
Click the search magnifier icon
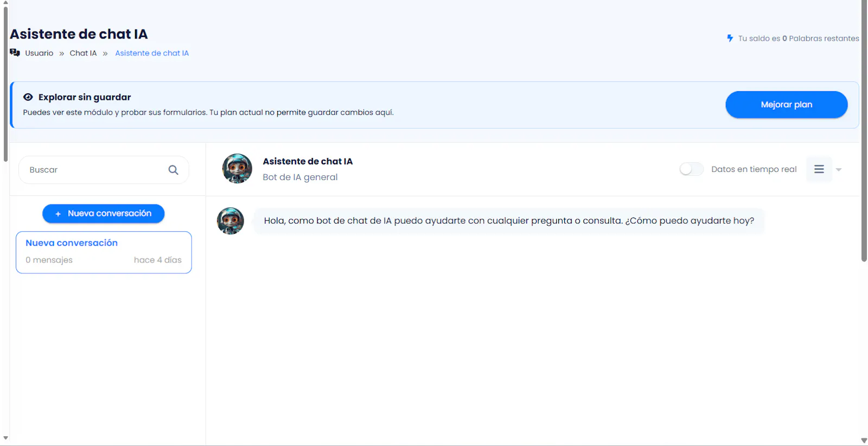(x=173, y=170)
